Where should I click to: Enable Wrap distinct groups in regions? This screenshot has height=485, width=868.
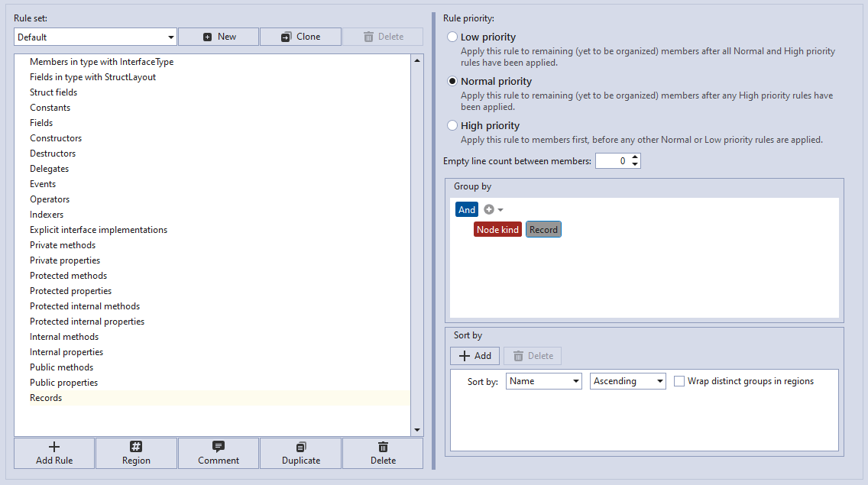[x=679, y=380]
